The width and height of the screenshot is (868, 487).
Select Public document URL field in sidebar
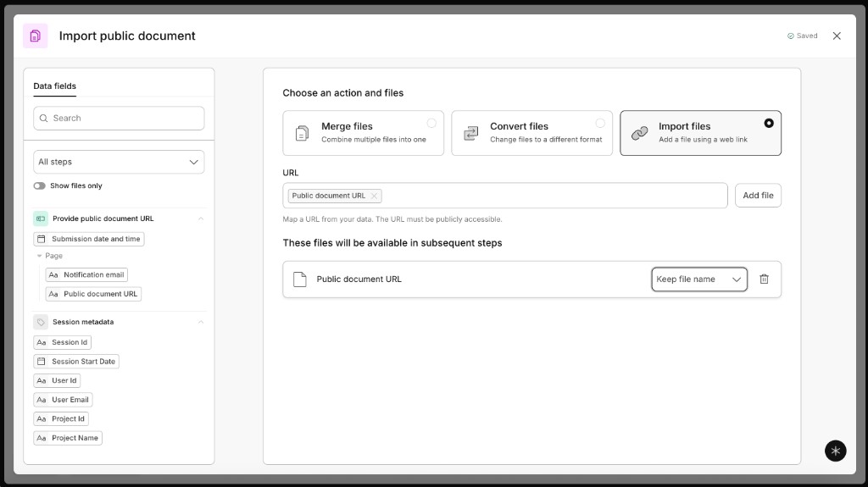93,294
